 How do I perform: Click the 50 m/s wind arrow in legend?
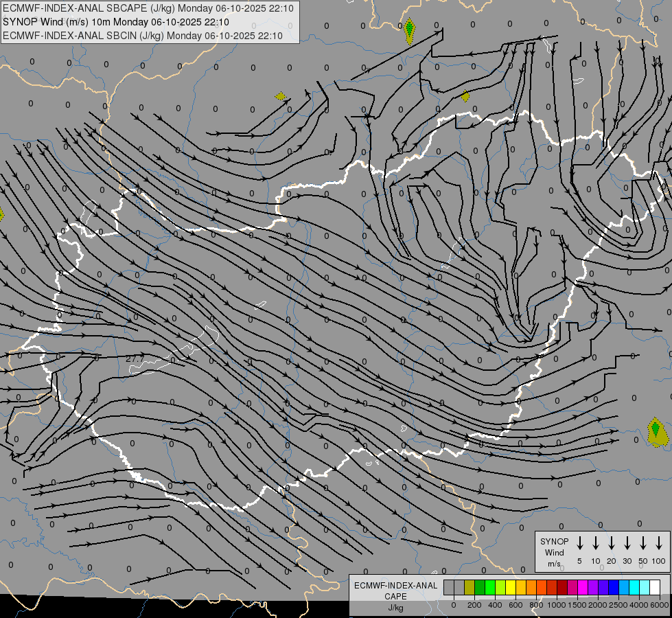pos(643,542)
